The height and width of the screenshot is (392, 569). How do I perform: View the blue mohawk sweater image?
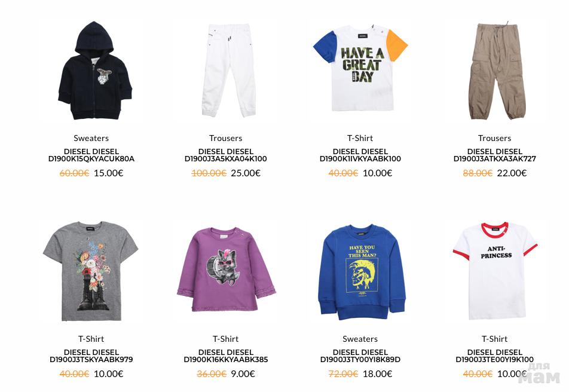pyautogui.click(x=362, y=272)
